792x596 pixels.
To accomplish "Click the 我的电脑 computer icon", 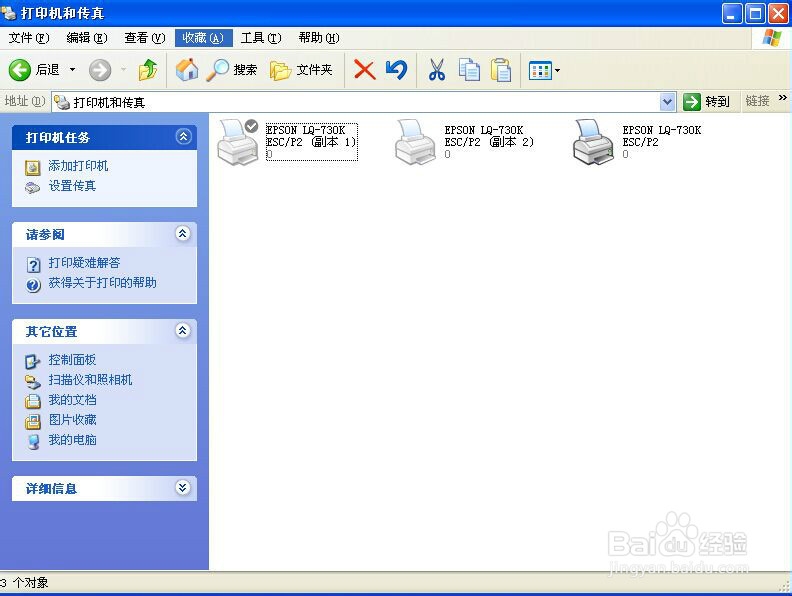I will point(33,442).
